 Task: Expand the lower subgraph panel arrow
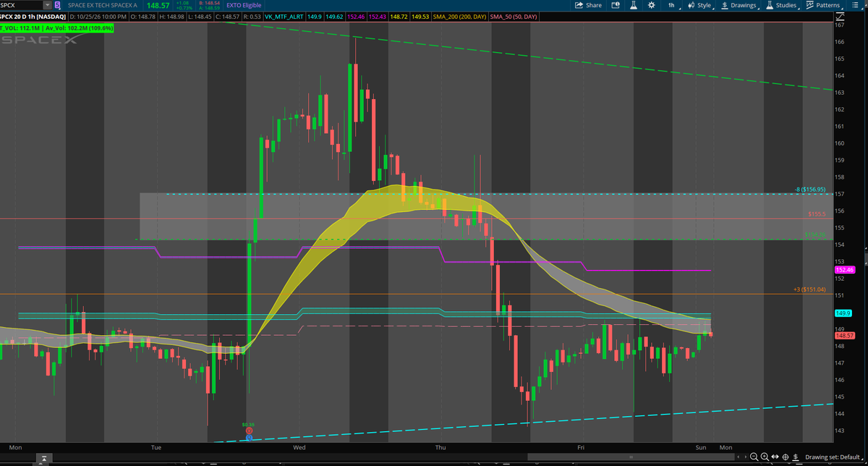(x=44, y=458)
